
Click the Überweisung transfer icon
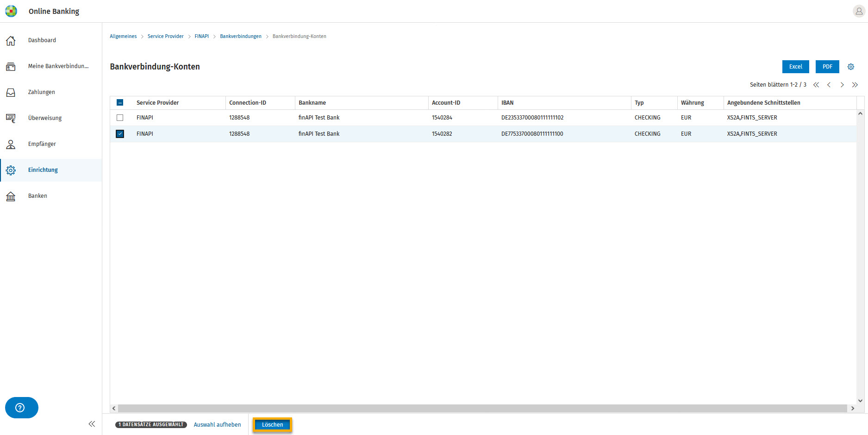[11, 119]
